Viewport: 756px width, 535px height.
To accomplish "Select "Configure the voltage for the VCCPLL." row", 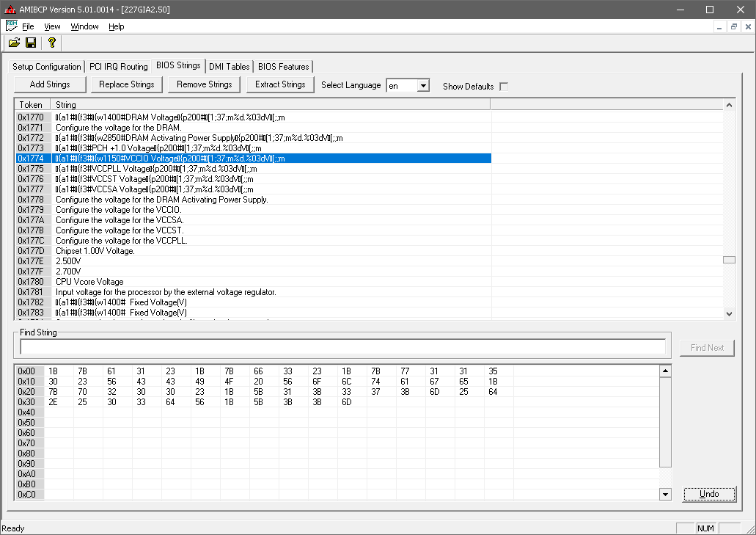I will click(x=253, y=241).
